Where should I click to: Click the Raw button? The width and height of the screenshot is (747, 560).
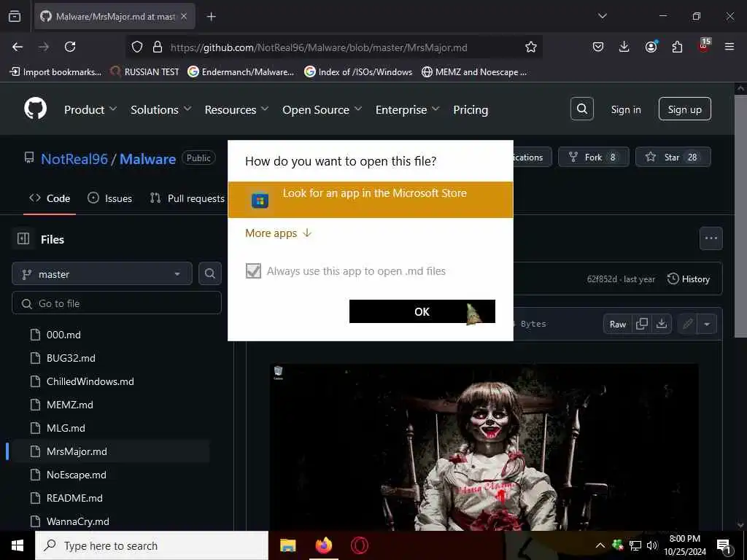coord(618,324)
